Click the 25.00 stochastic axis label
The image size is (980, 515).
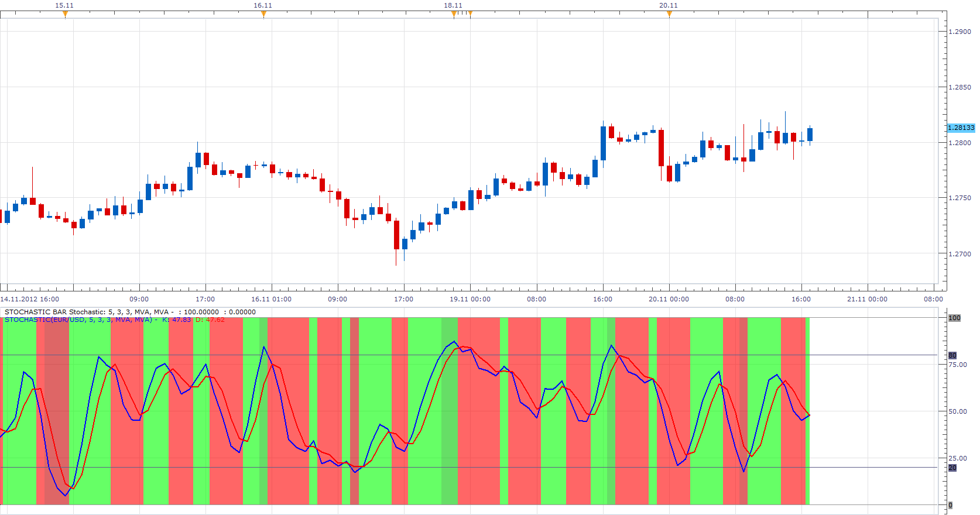click(x=958, y=458)
